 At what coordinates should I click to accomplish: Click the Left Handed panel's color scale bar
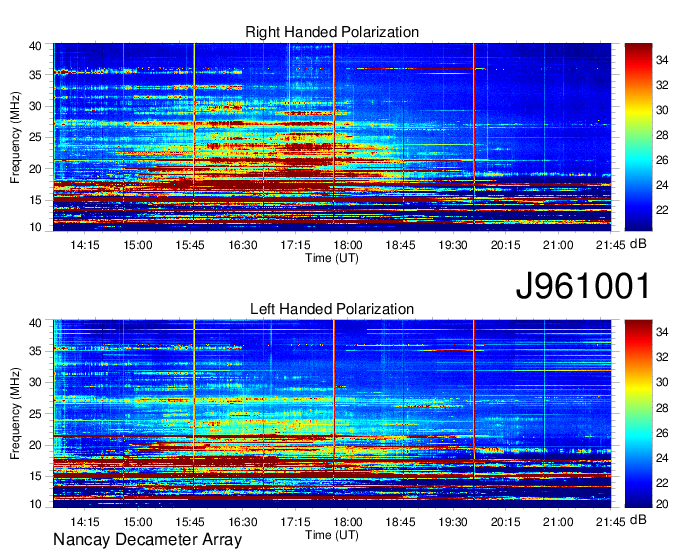[x=638, y=414]
